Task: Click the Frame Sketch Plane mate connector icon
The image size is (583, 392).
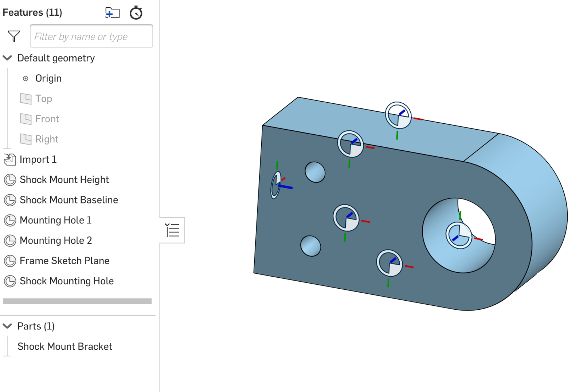Action: pos(10,261)
